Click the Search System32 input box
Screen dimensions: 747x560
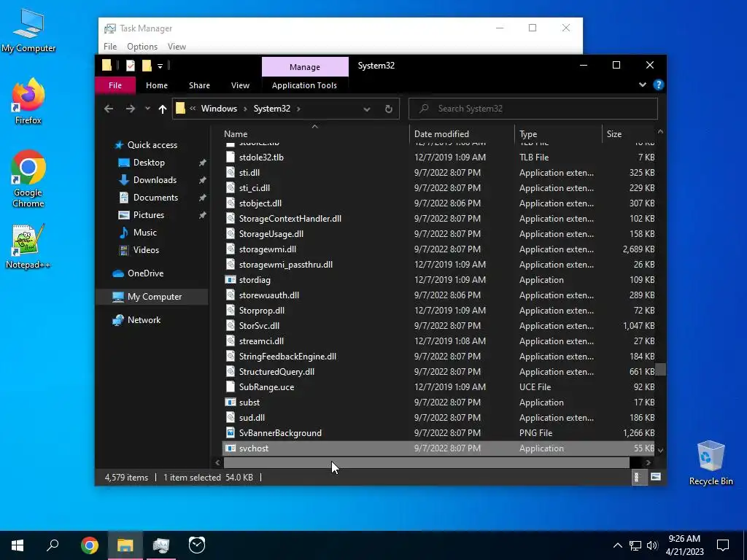(x=533, y=109)
